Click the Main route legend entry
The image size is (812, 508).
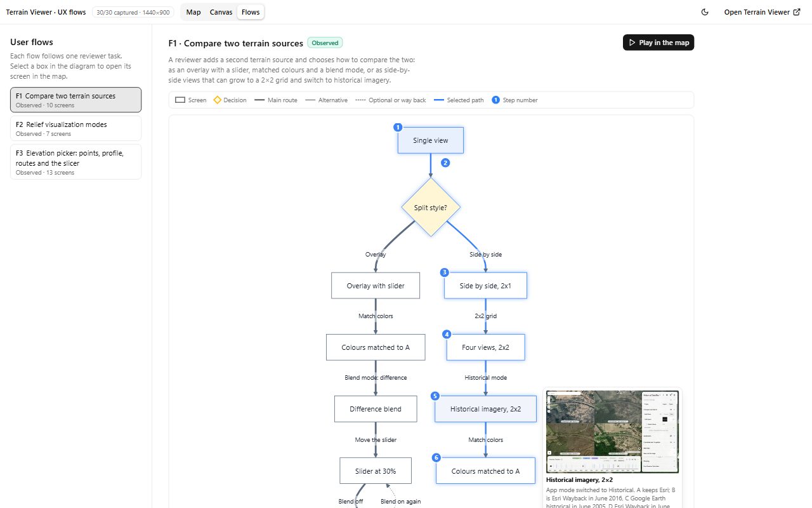pos(276,100)
